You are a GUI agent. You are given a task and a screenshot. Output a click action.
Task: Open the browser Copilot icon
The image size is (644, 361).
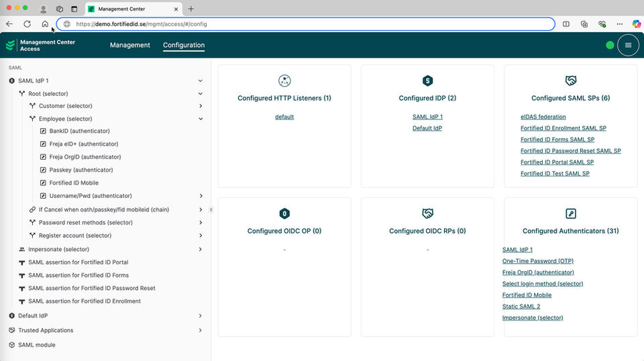pos(636,23)
